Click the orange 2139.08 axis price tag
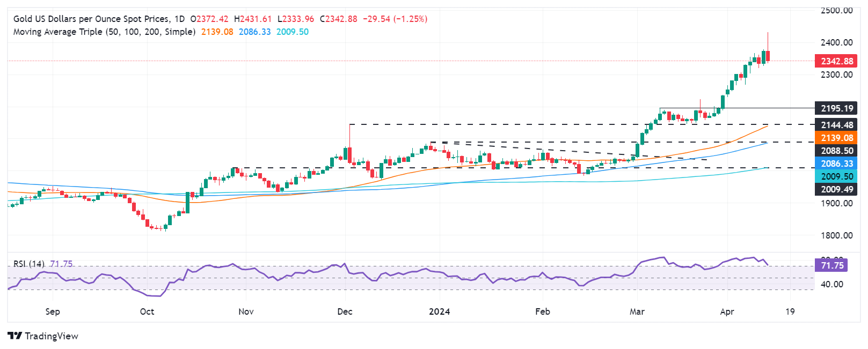The height and width of the screenshot is (349, 868). tap(837, 138)
